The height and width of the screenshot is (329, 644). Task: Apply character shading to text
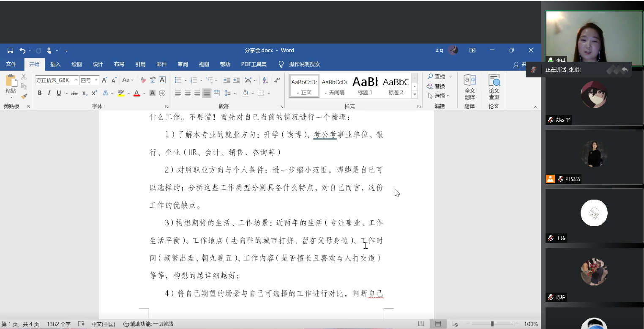coord(153,93)
